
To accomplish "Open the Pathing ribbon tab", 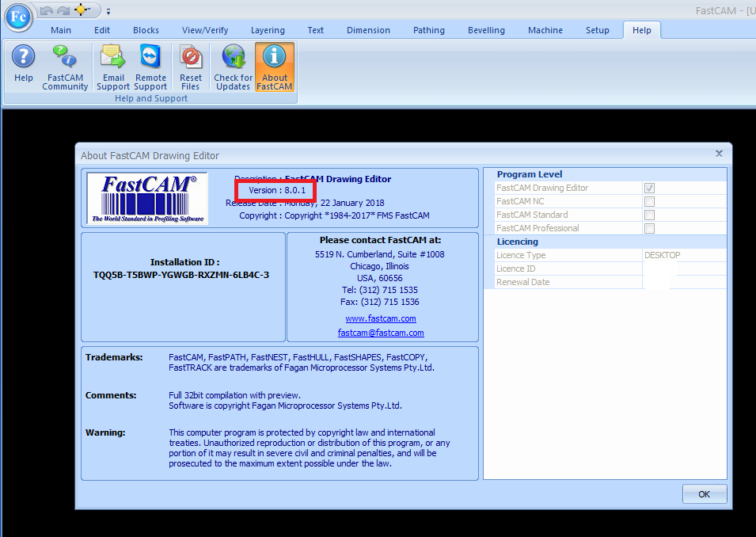I will pyautogui.click(x=428, y=30).
